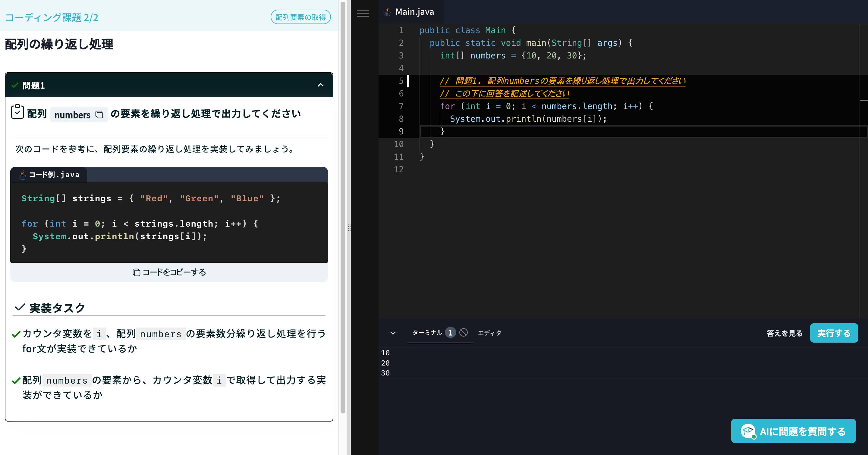Click the green checkmark beside 問題1

(x=14, y=85)
